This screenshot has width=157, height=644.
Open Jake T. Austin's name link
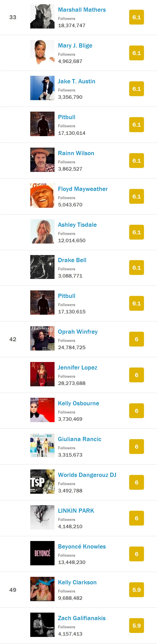click(76, 81)
